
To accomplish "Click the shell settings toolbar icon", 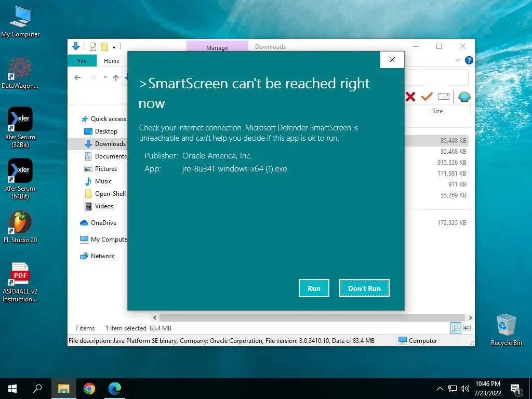I will [x=464, y=97].
